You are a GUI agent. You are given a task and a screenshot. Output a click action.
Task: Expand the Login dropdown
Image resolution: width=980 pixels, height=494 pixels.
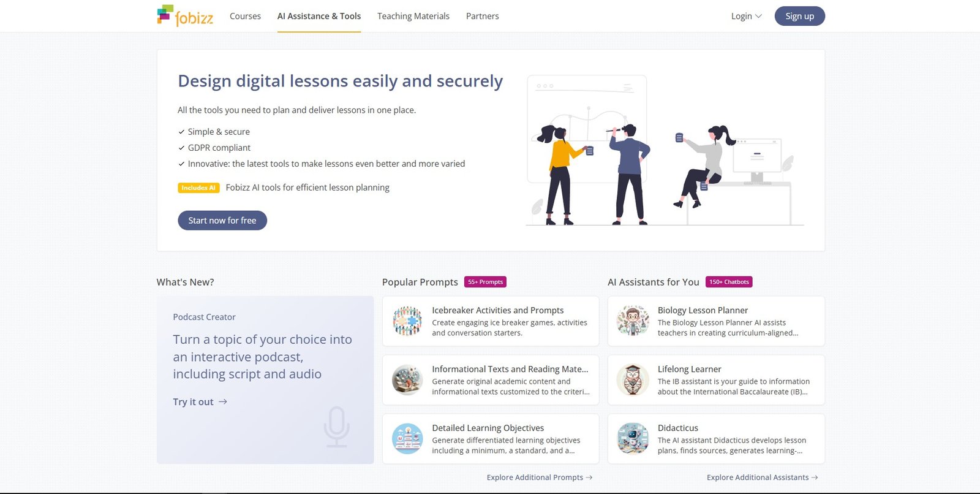click(746, 16)
